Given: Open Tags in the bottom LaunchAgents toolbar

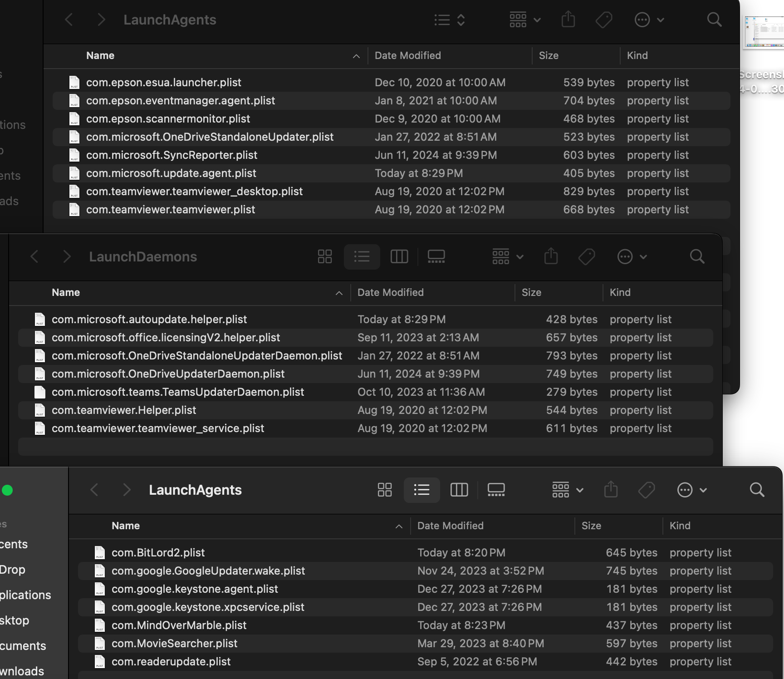Looking at the screenshot, I should tap(647, 490).
